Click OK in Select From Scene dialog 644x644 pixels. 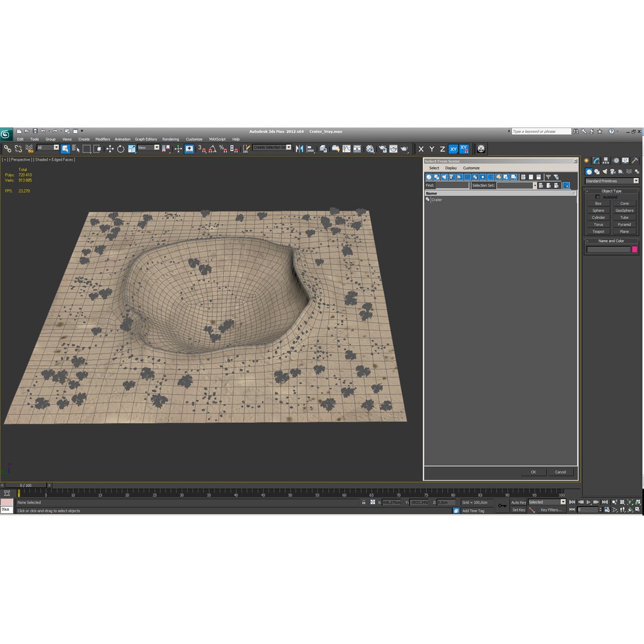coord(534,472)
